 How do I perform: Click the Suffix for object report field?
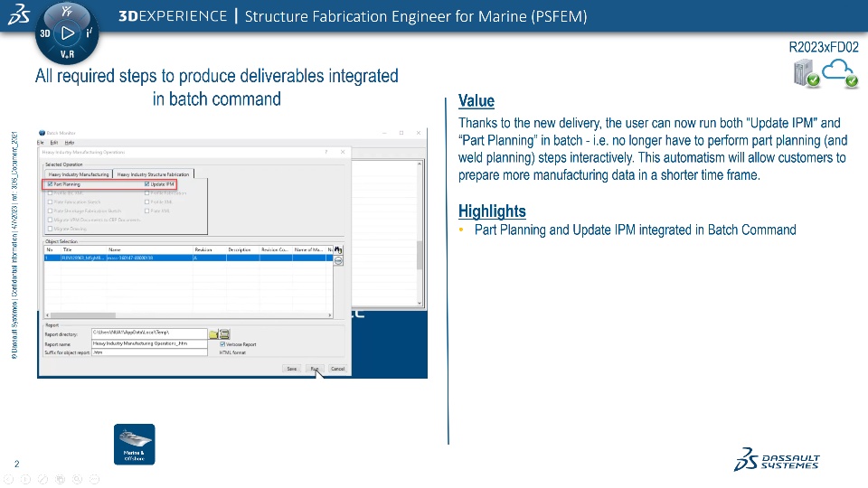[149, 352]
